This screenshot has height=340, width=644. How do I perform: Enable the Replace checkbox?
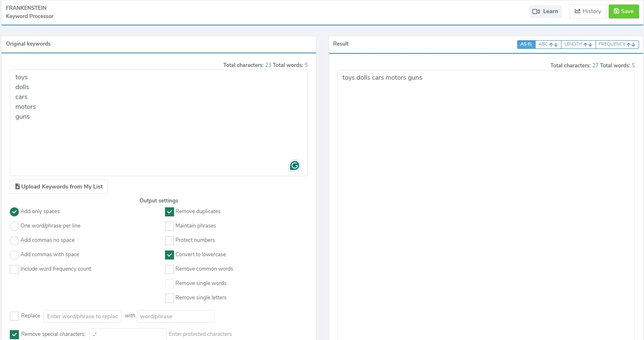coord(14,316)
